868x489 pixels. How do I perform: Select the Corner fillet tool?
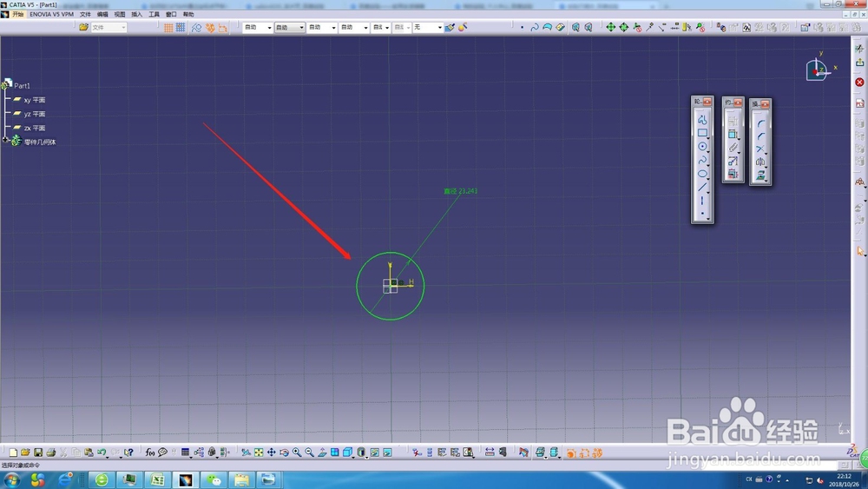point(760,122)
